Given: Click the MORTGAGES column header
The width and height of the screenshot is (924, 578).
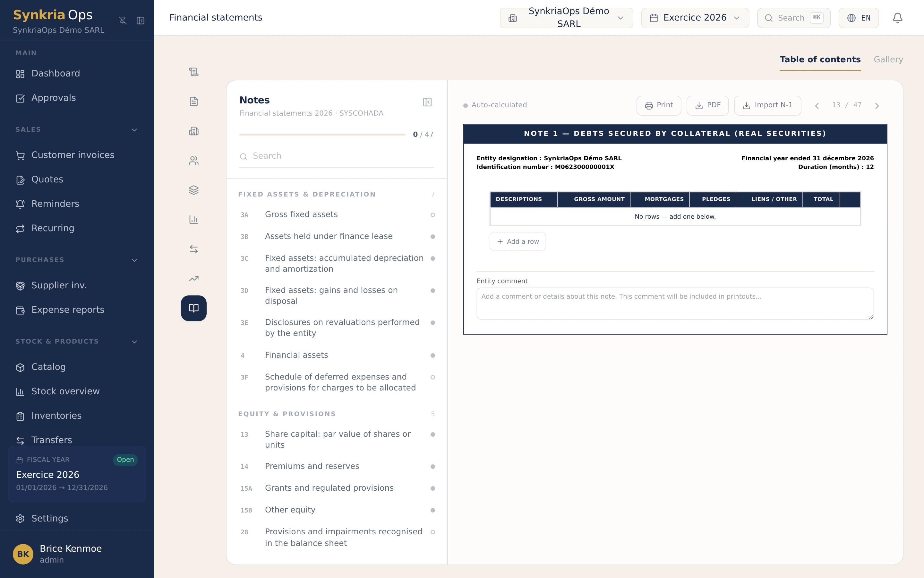Looking at the screenshot, I should [x=660, y=199].
